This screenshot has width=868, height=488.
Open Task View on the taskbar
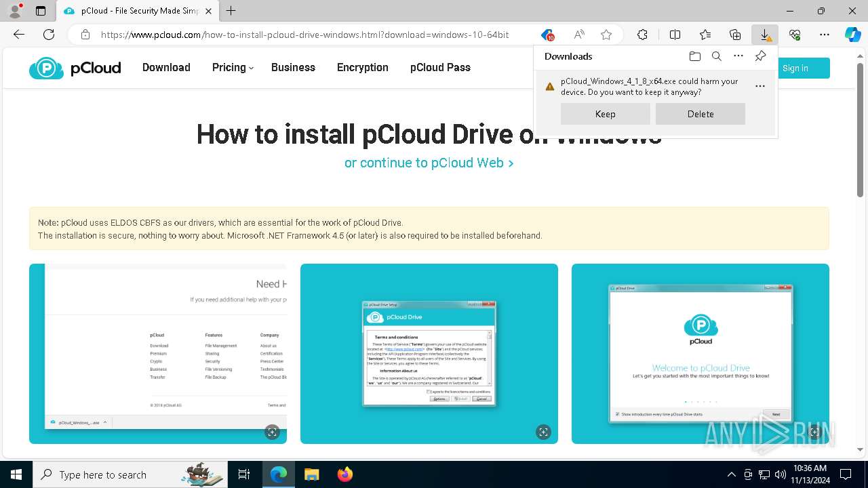tap(244, 474)
